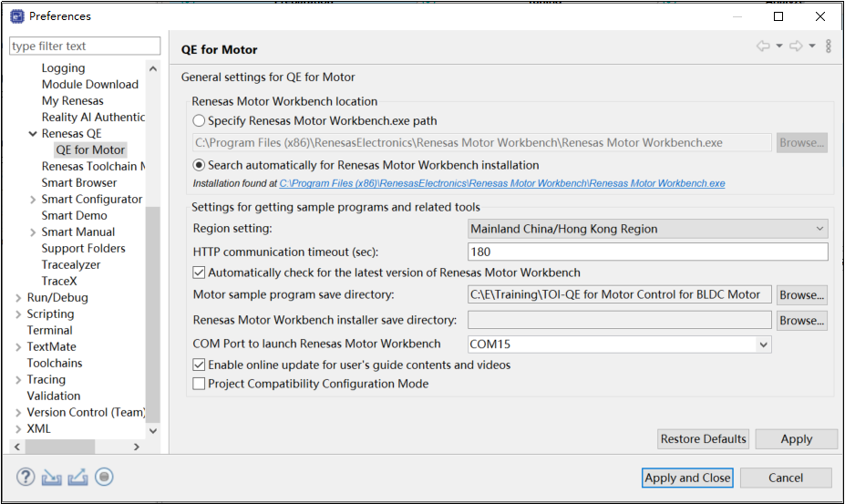Viewport: 845px width, 504px height.
Task: Click the Back navigation arrow icon
Action: pos(763,46)
